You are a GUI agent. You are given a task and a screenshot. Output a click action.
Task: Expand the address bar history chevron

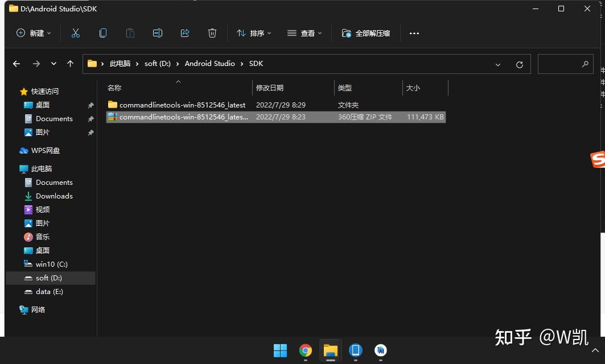pyautogui.click(x=498, y=64)
